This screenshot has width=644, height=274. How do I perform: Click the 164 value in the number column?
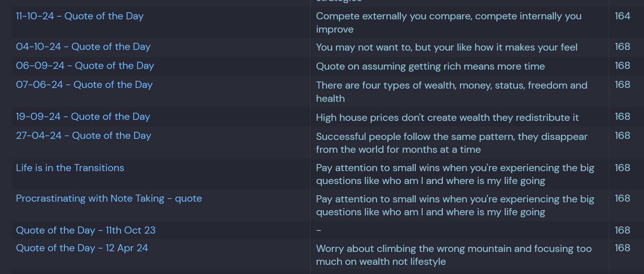[x=622, y=16]
